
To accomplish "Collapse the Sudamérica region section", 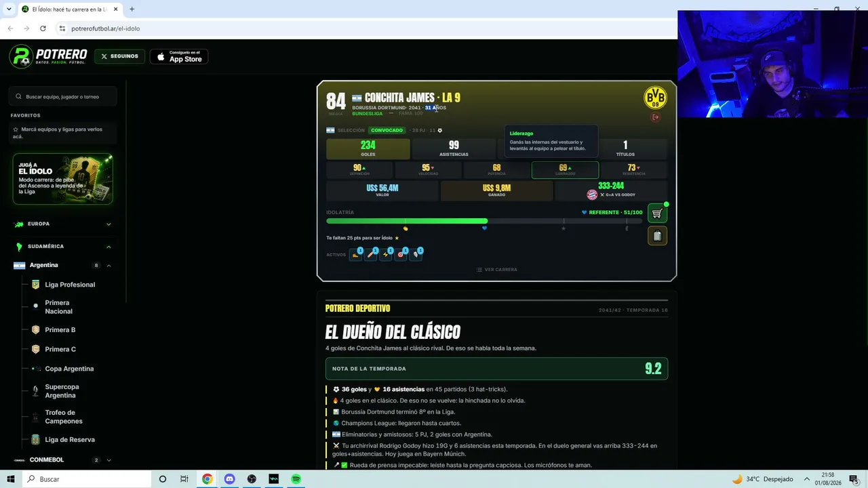I will coord(63,246).
